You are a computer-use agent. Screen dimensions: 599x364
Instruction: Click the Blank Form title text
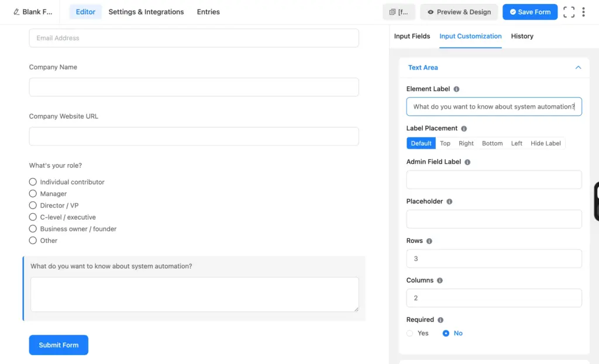coord(37,12)
